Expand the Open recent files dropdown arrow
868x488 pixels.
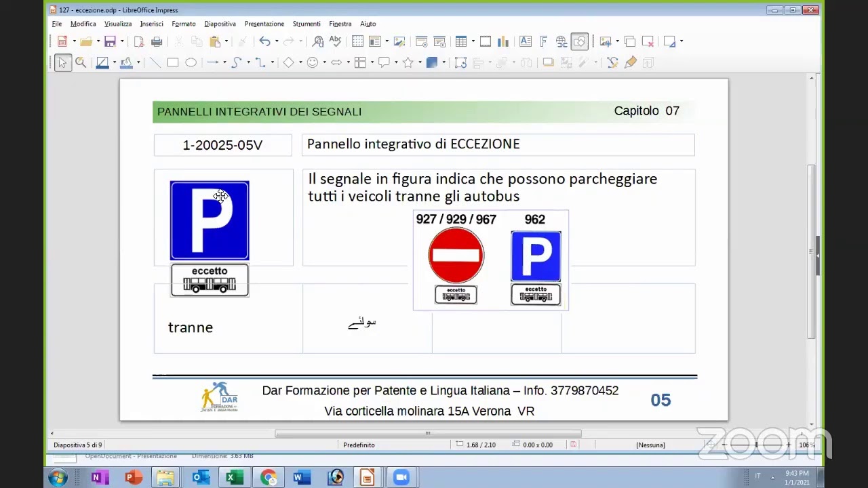[98, 41]
